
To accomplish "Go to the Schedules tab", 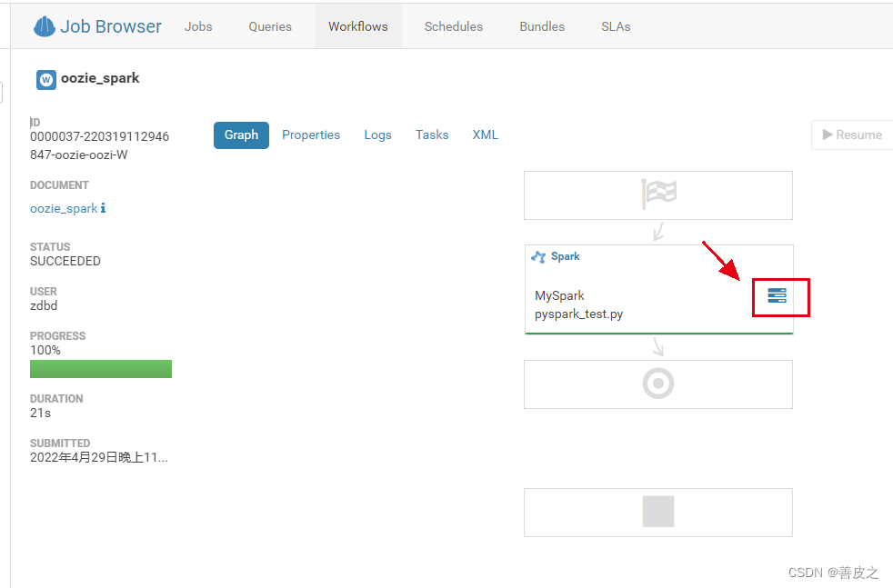I will [454, 26].
